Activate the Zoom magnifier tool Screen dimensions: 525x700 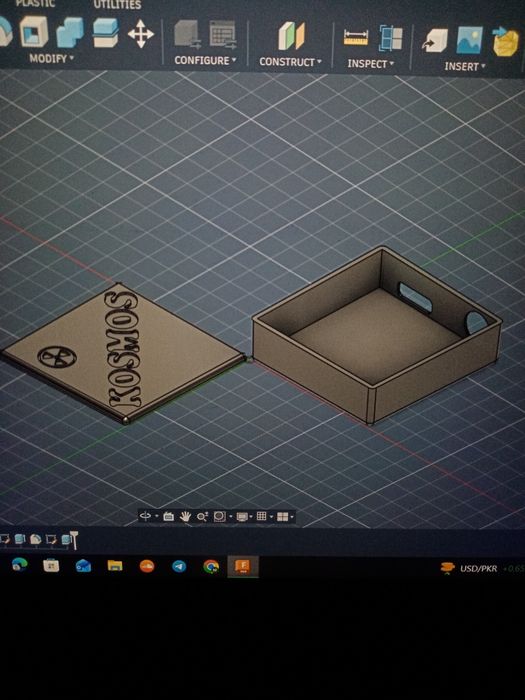[202, 517]
